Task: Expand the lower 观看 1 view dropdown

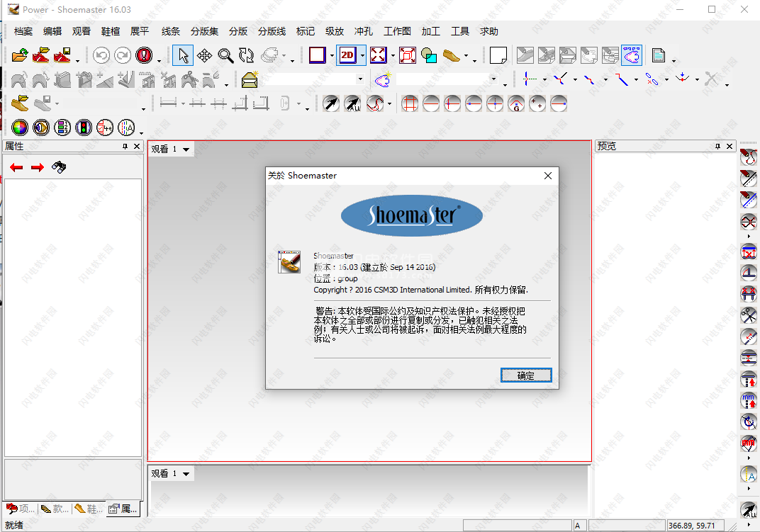Action: [x=186, y=474]
